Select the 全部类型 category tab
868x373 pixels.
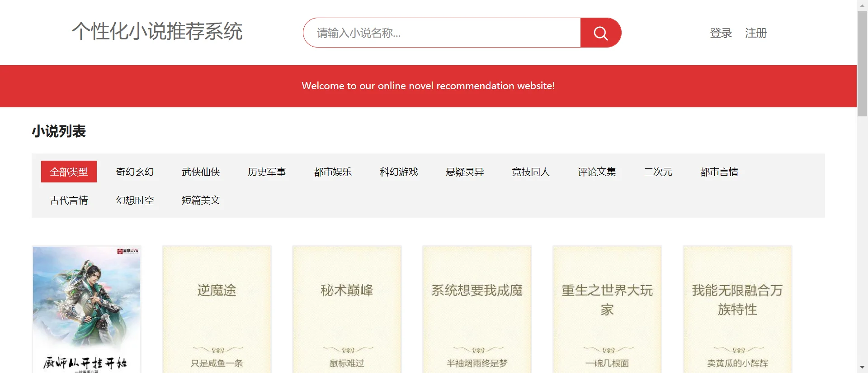coord(69,172)
